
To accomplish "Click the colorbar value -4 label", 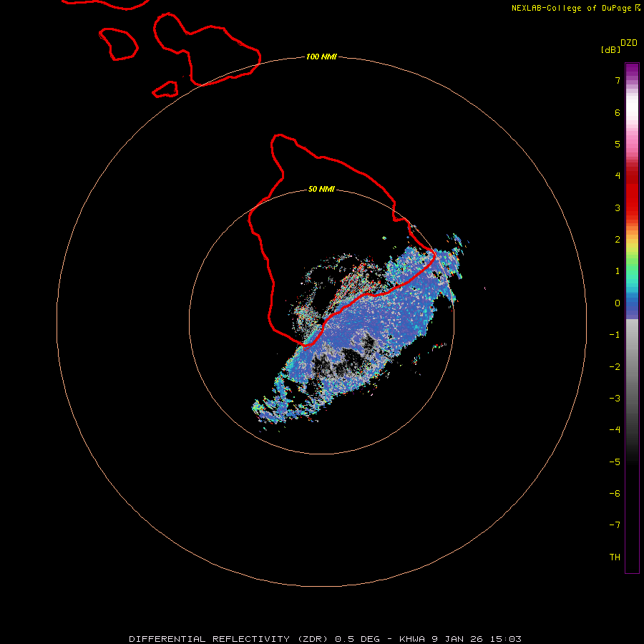I will tap(615, 430).
